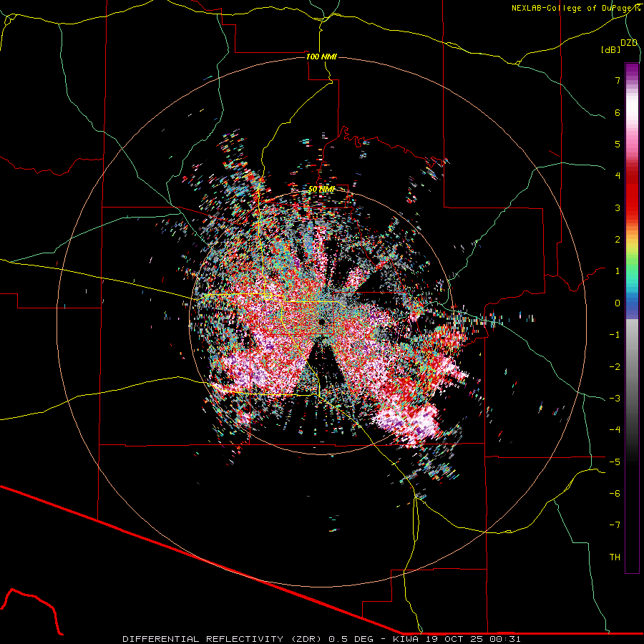This screenshot has height=644, width=644.
Task: Select the -6 value on the color scale
Action: coord(615,494)
